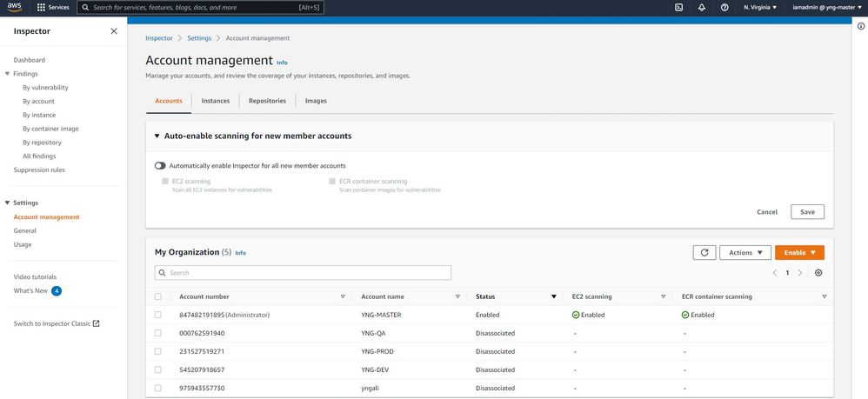Collapse the Findings section in sidebar
The width and height of the screenshot is (868, 399).
[x=7, y=74]
